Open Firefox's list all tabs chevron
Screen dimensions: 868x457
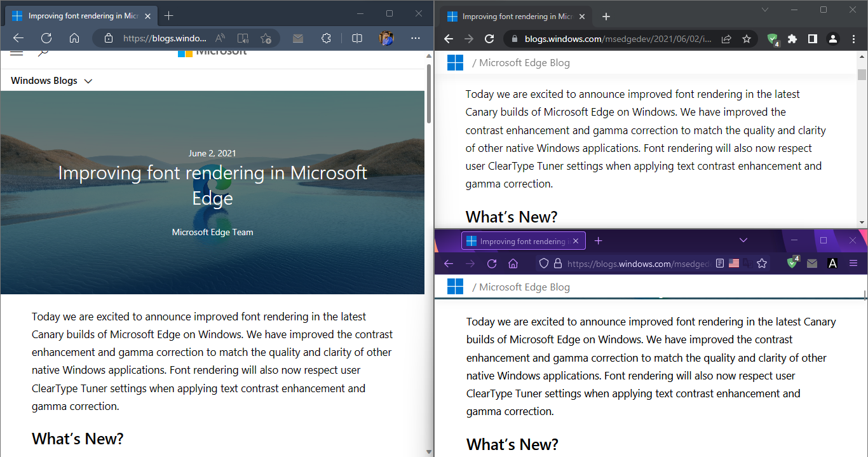click(743, 240)
